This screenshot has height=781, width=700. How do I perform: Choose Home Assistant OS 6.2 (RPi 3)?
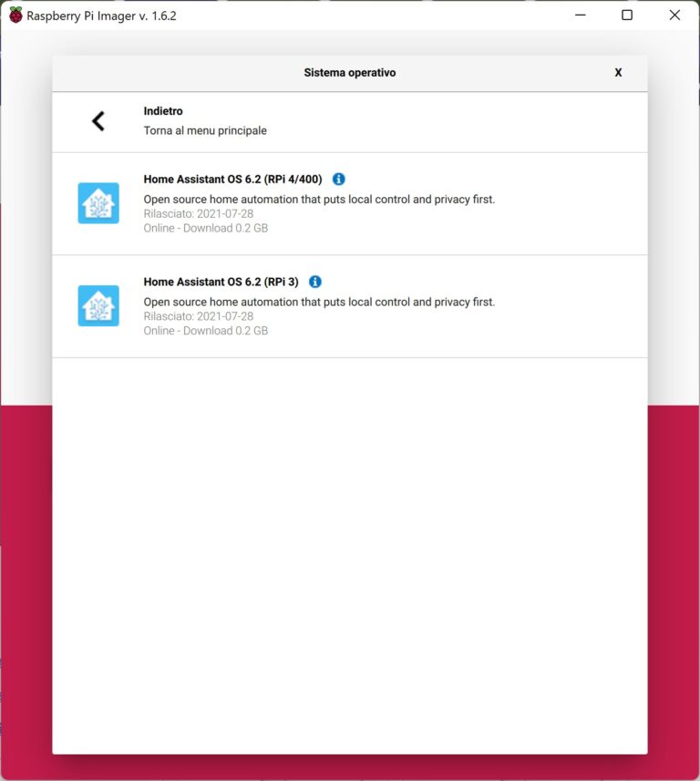click(350, 306)
